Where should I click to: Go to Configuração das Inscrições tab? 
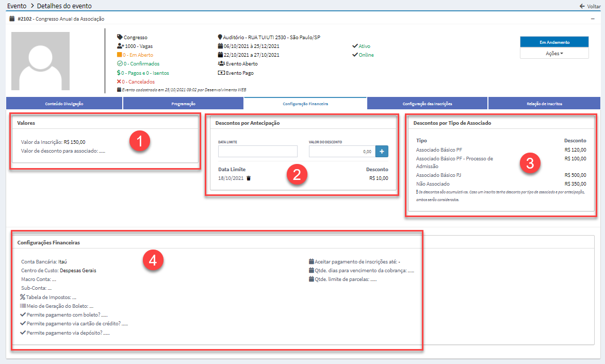coord(427,104)
